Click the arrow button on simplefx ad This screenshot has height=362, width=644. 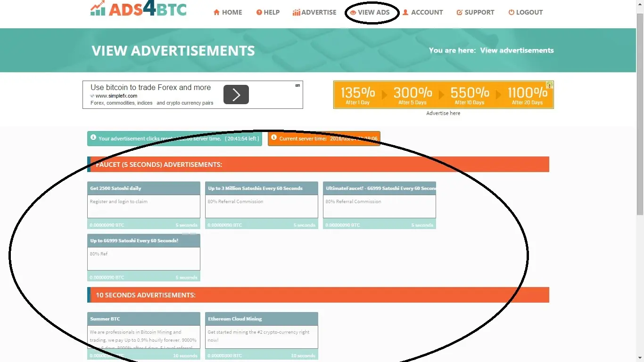tap(236, 95)
